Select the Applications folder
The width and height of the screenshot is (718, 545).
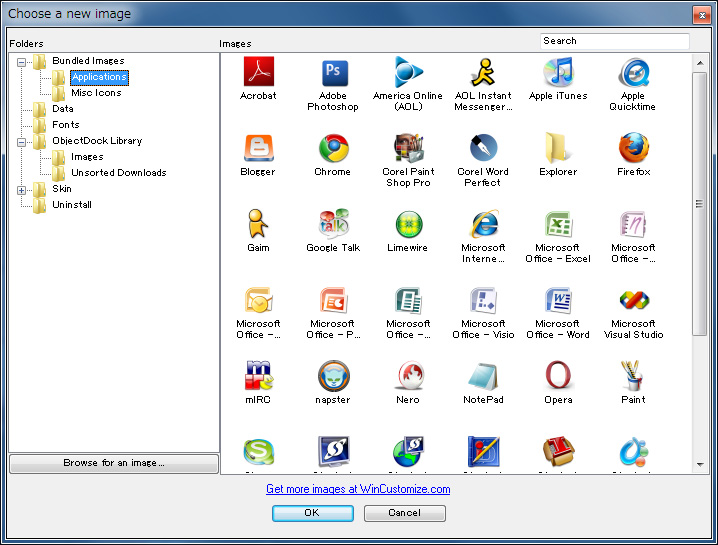[x=99, y=77]
